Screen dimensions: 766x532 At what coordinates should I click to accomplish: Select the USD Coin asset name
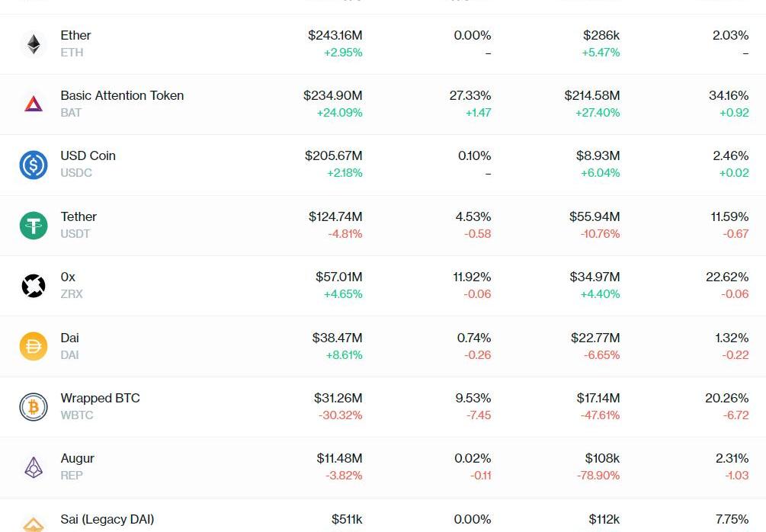point(88,156)
